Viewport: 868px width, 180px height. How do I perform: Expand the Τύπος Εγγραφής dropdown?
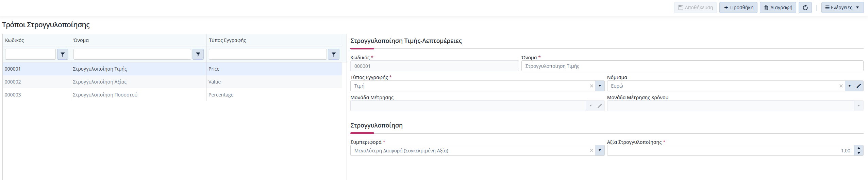tap(600, 86)
